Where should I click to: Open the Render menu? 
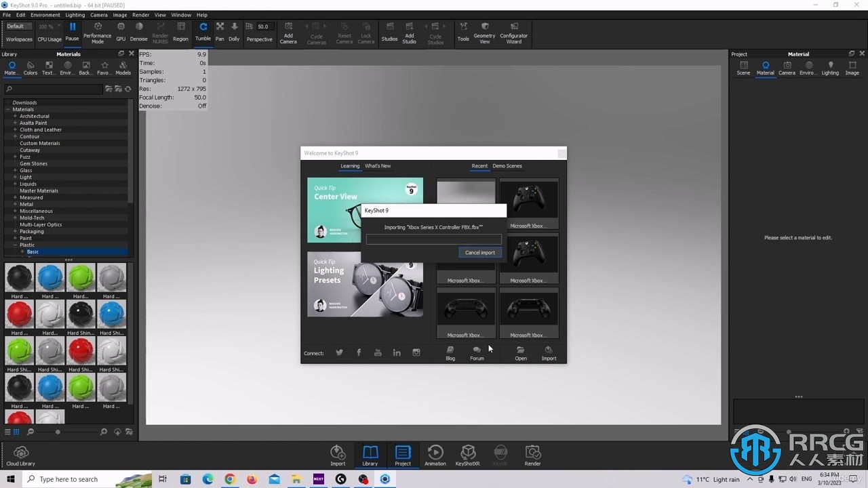[x=141, y=15]
